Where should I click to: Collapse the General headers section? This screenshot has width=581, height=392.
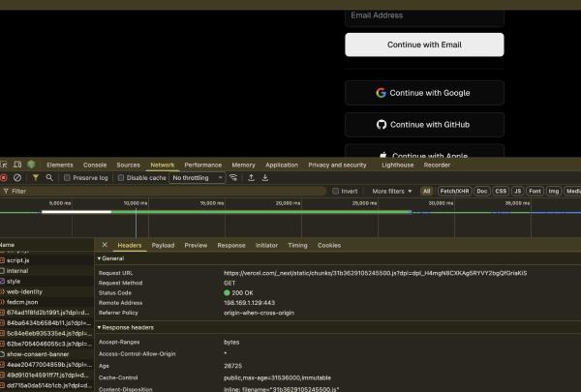click(x=100, y=259)
